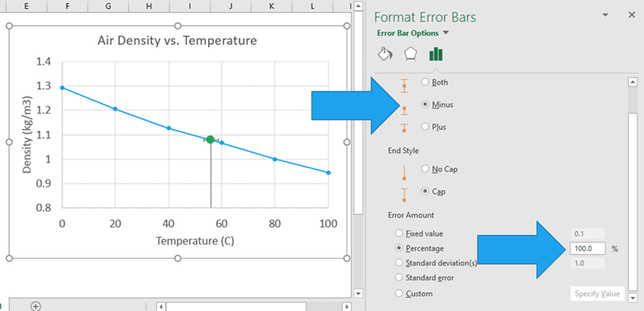Click the Percentage value input field

coord(588,249)
